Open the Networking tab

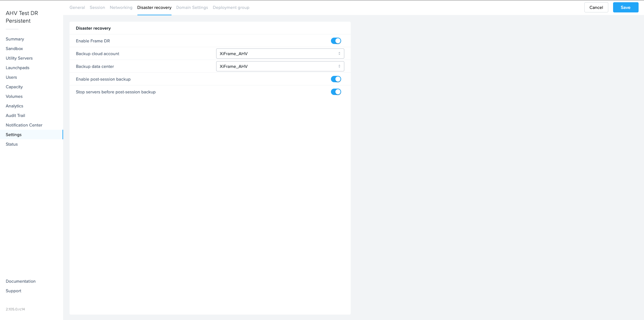tap(121, 8)
